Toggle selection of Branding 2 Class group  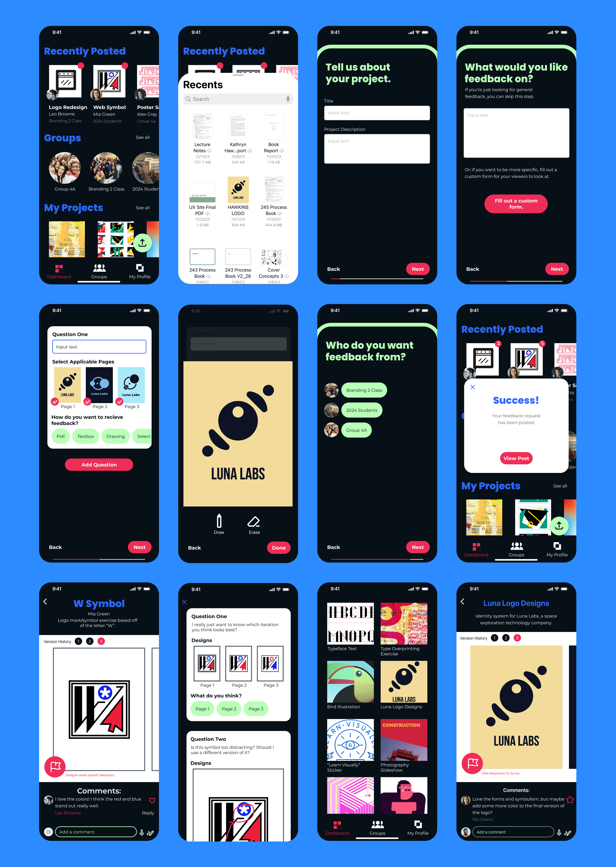(x=364, y=390)
